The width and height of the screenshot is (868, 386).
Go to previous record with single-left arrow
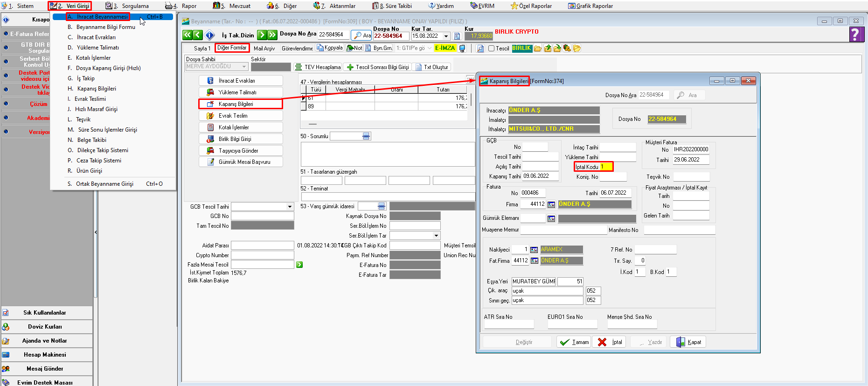198,35
